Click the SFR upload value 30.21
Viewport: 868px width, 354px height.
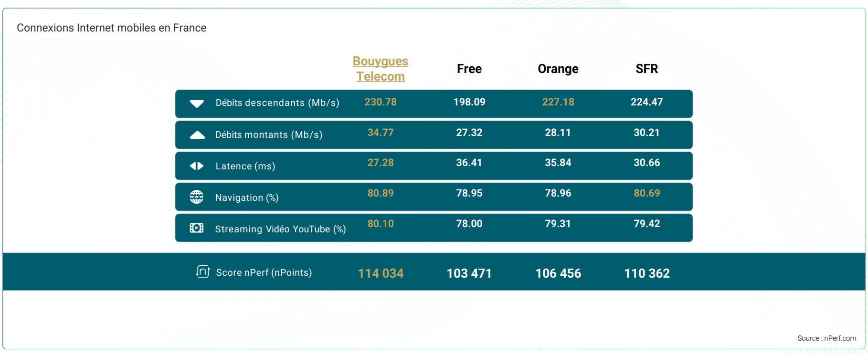pyautogui.click(x=647, y=133)
